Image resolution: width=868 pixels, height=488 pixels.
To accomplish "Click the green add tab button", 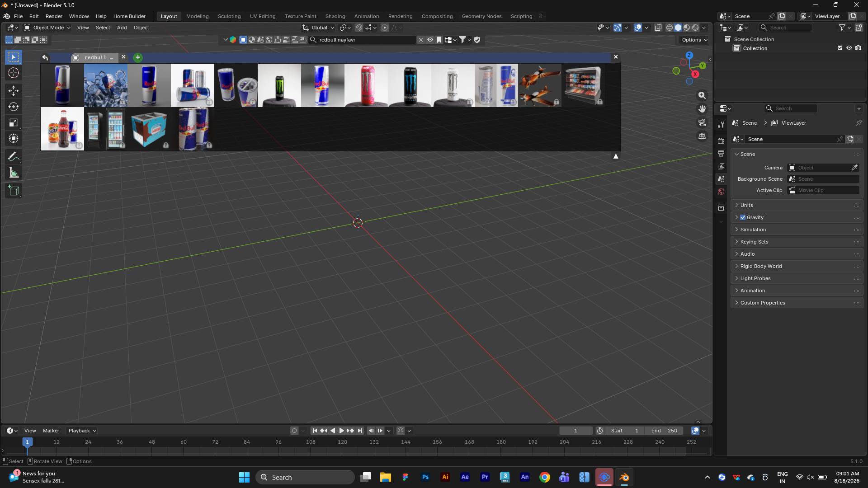I will [138, 57].
